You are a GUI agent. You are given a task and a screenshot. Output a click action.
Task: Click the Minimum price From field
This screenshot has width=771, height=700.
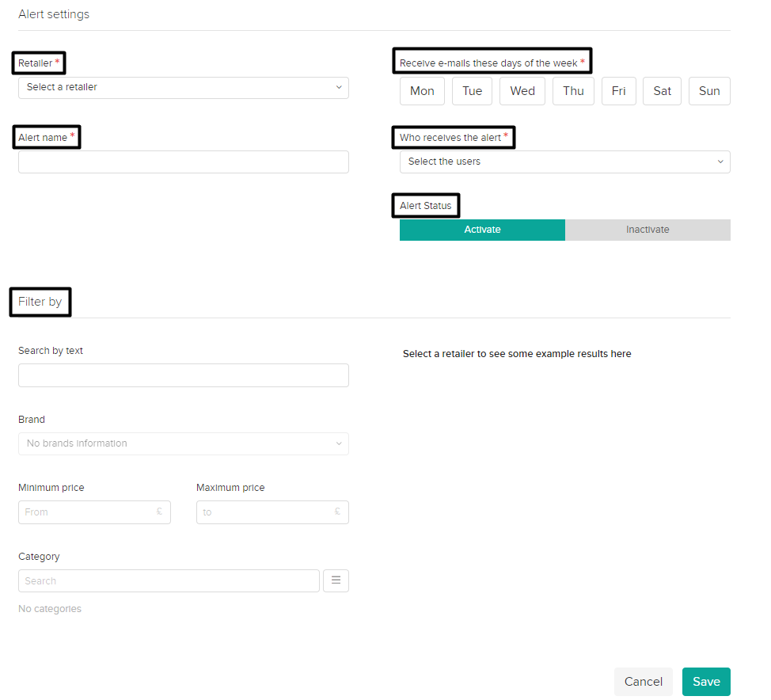click(x=87, y=512)
